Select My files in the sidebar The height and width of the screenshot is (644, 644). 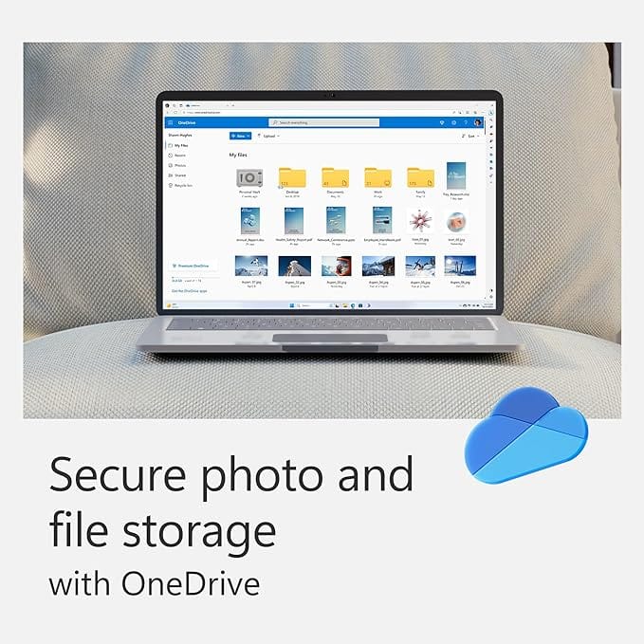click(178, 145)
